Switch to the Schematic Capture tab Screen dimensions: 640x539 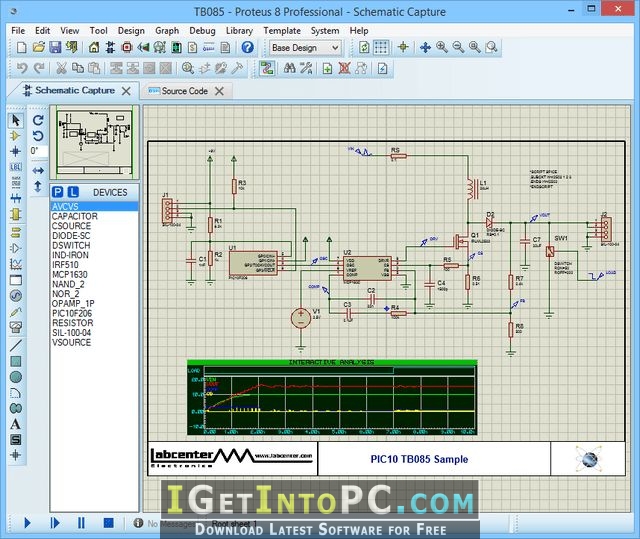click(x=75, y=90)
